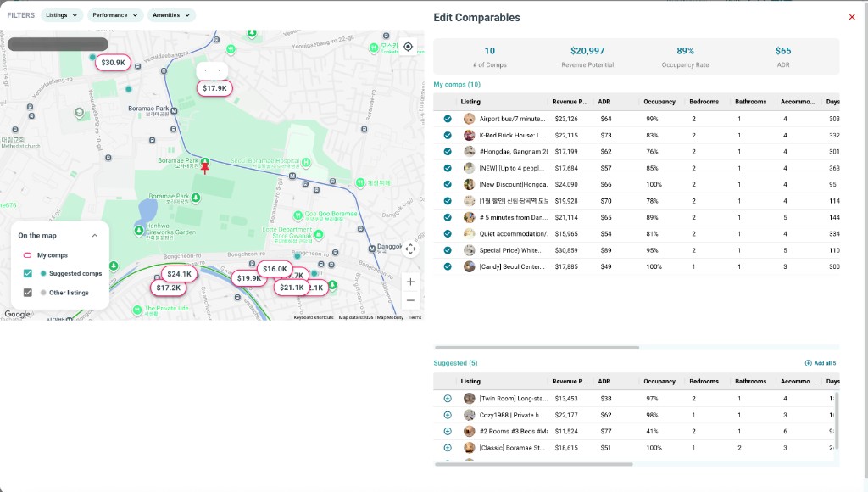Collapse the On the map legend
868x492 pixels.
coord(95,236)
